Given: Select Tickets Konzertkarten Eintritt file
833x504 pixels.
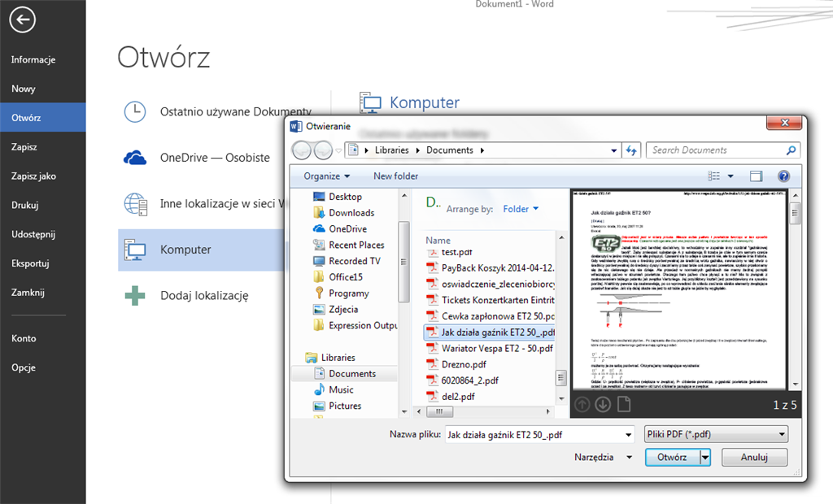Looking at the screenshot, I should coord(490,300).
